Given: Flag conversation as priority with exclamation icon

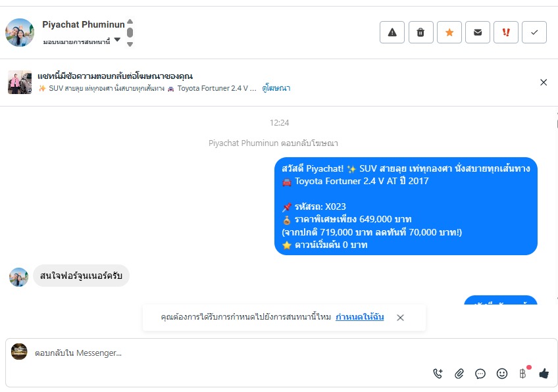Looking at the screenshot, I should click(x=505, y=32).
